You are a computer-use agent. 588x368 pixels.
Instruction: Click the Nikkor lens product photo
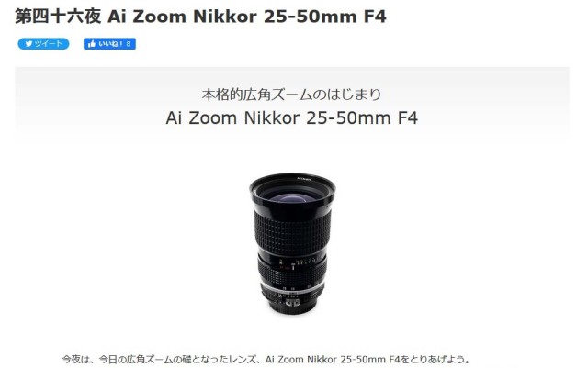(x=292, y=243)
